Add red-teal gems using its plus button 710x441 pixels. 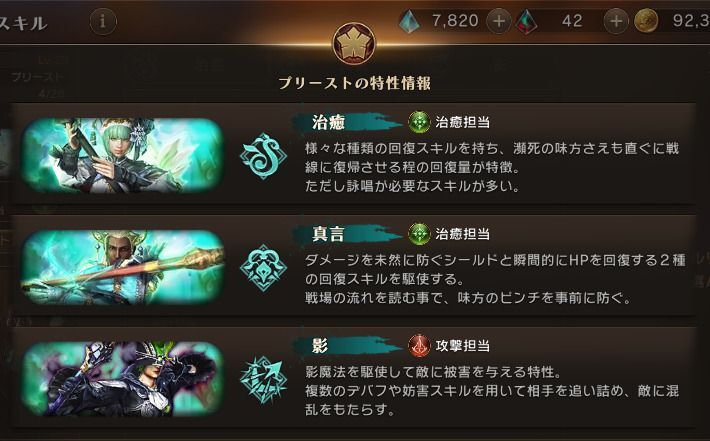pyautogui.click(x=616, y=21)
